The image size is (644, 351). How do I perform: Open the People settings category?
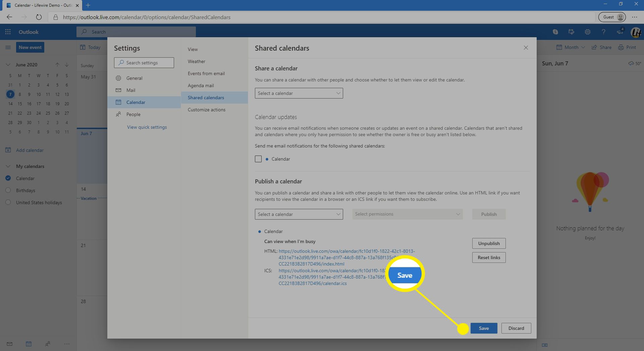tap(144, 114)
